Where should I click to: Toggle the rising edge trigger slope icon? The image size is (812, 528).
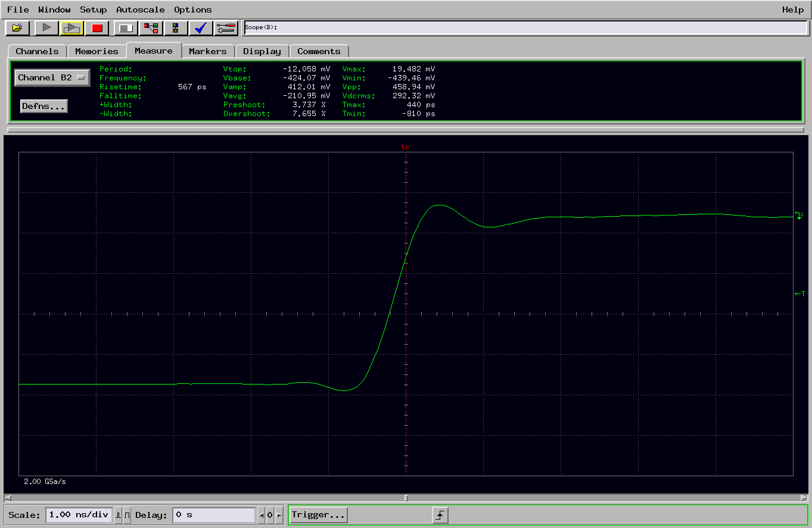pos(440,515)
